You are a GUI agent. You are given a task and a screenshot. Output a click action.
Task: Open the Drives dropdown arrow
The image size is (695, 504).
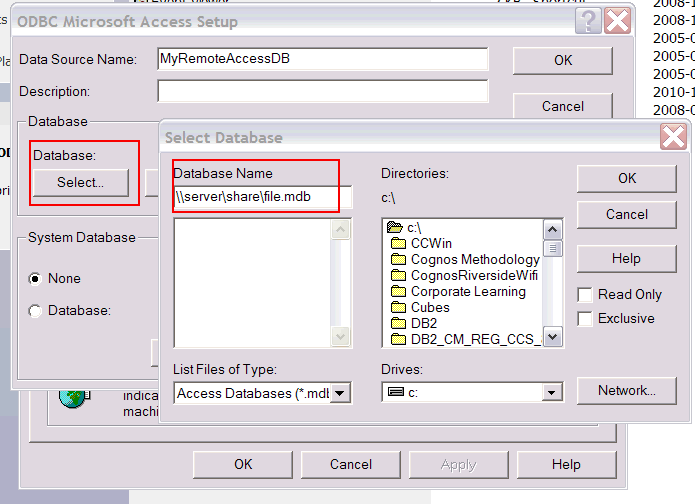pos(551,392)
